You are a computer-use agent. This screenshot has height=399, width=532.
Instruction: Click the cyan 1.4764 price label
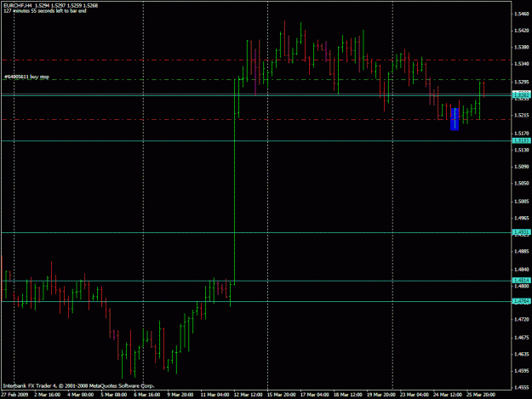[521, 301]
